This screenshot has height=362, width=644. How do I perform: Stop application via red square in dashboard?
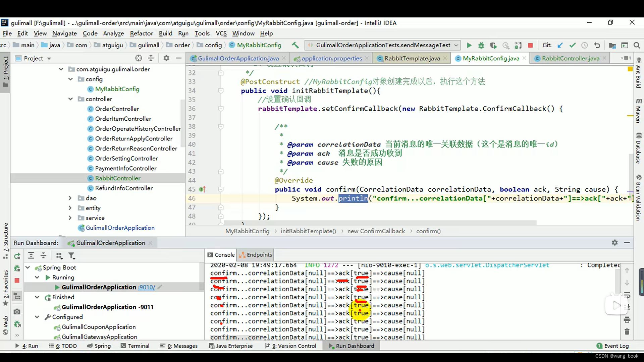[x=17, y=280]
